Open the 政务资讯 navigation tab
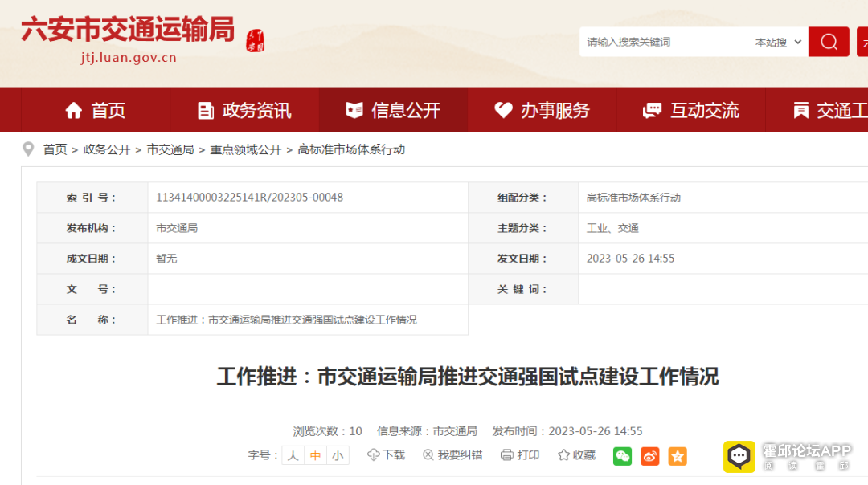 pos(244,110)
